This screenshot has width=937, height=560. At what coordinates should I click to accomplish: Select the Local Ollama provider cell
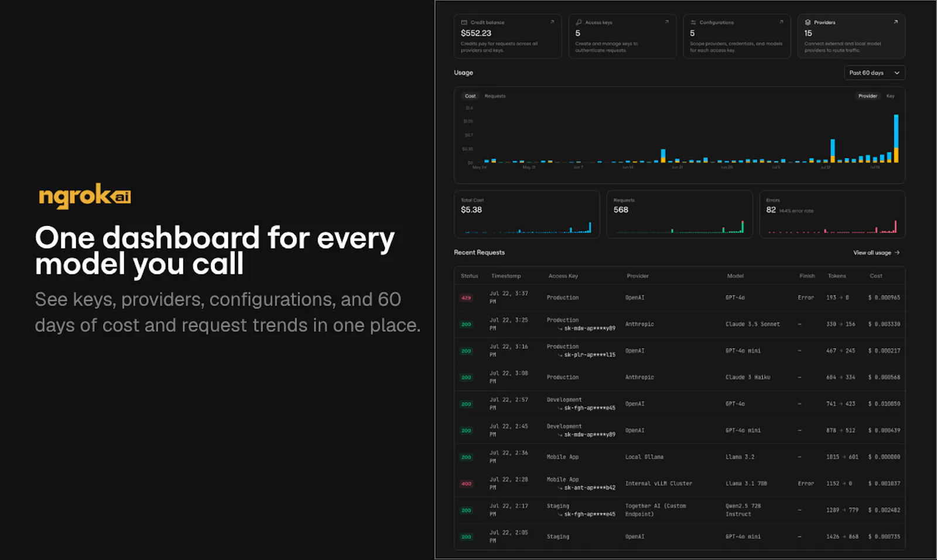click(644, 457)
